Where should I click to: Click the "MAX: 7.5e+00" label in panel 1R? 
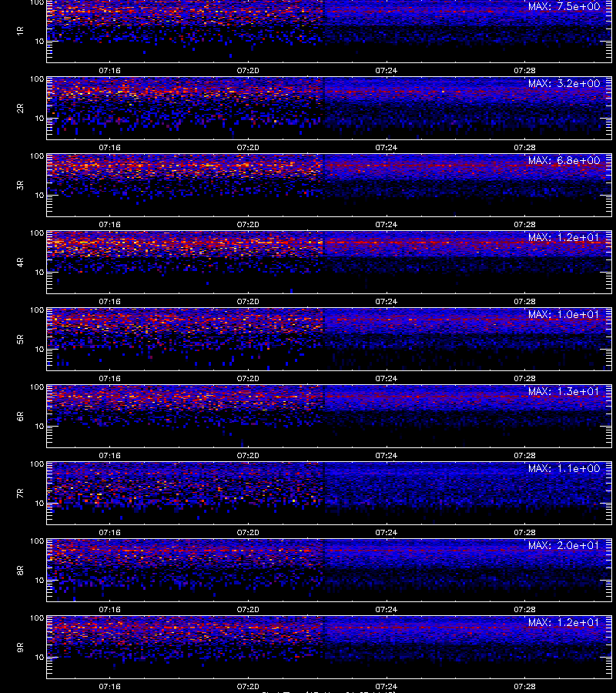564,7
